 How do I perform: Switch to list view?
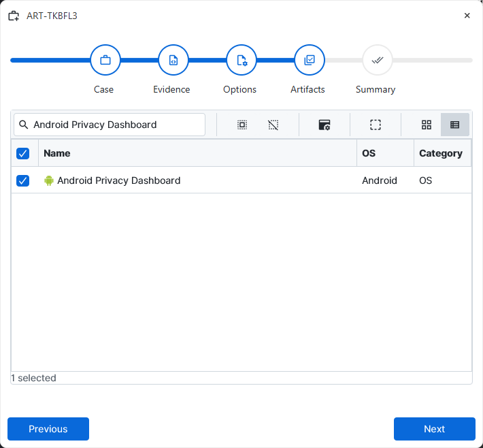pos(455,125)
